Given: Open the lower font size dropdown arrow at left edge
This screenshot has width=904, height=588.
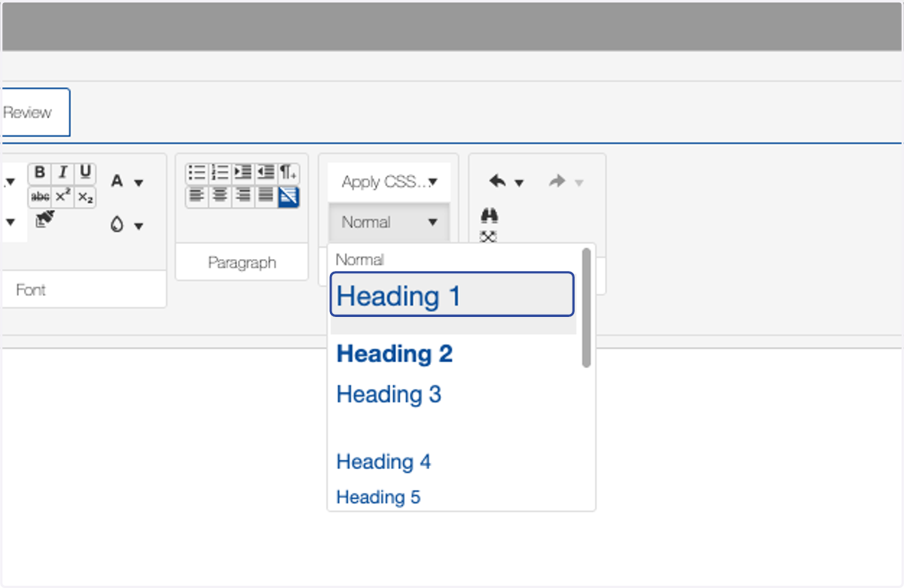Looking at the screenshot, I should 11,222.
